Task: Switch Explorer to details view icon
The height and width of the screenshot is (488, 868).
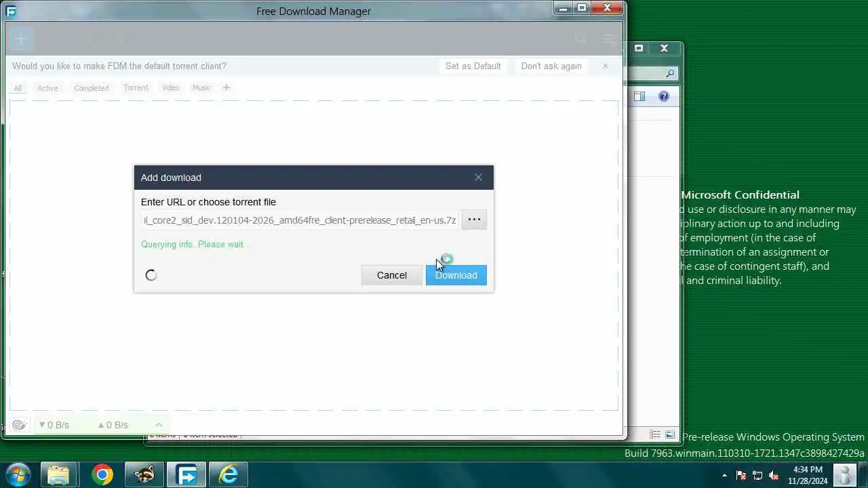Action: (655, 434)
